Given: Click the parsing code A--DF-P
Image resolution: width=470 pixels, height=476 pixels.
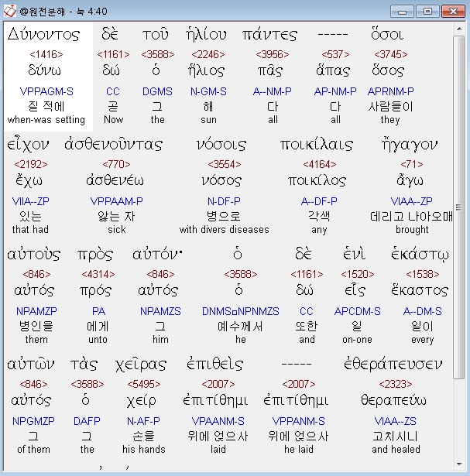Looking at the screenshot, I should click(319, 201).
